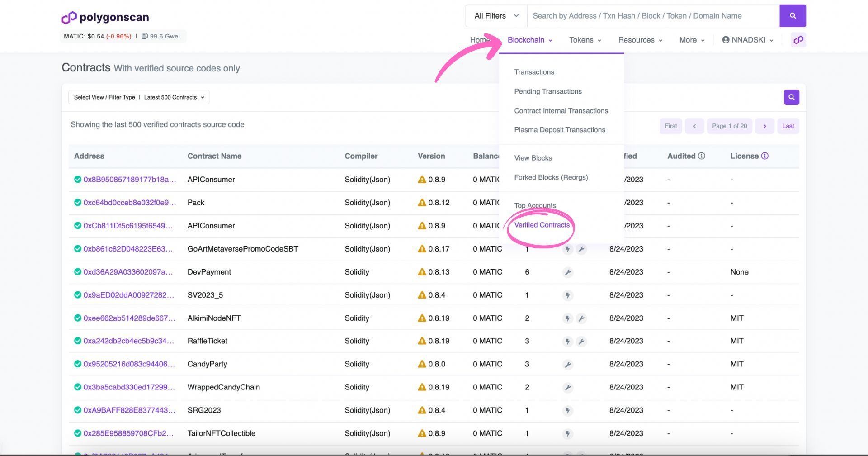The height and width of the screenshot is (456, 868).
Task: Click constructor wrench icon in GoArtMetaversePromoCodeSBT row
Action: tap(581, 249)
